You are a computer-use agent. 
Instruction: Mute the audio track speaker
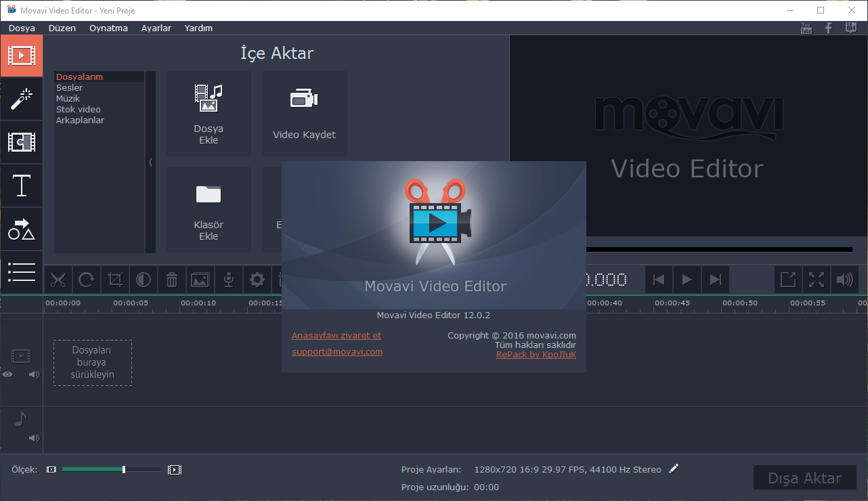(35, 438)
